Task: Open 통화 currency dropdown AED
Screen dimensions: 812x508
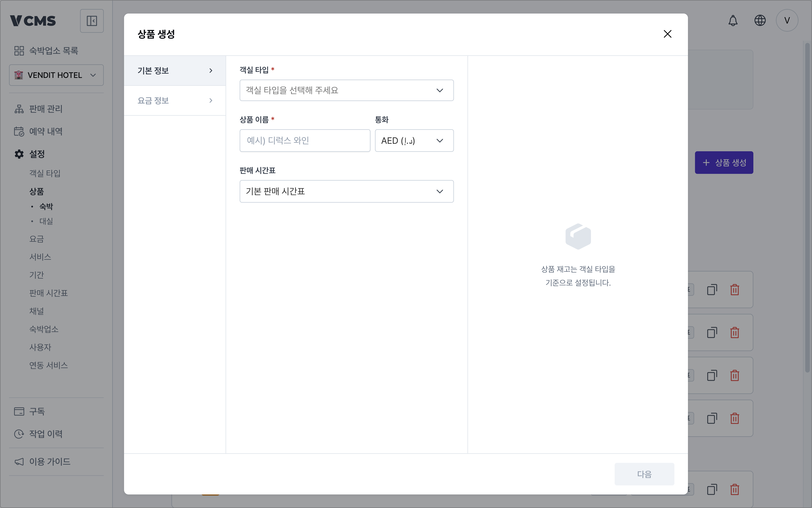Action: tap(414, 140)
